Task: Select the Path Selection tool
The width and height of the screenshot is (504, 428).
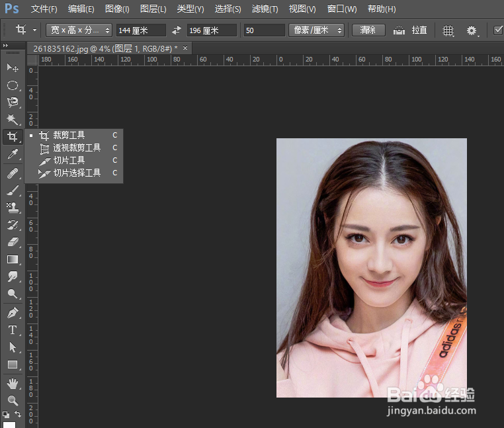Action: [x=13, y=347]
